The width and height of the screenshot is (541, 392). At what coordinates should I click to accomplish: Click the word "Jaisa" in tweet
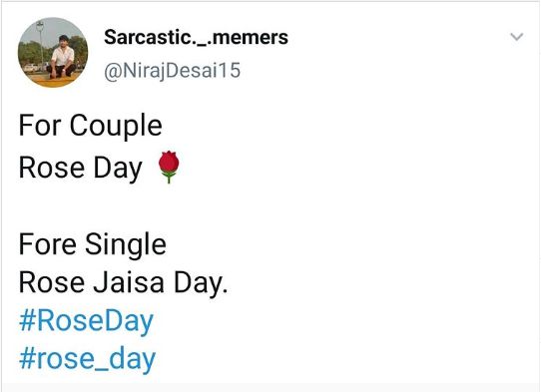click(129, 282)
